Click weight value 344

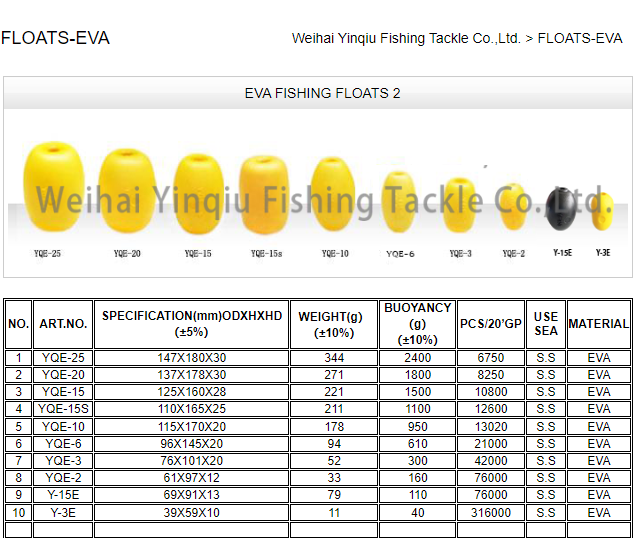click(x=334, y=358)
